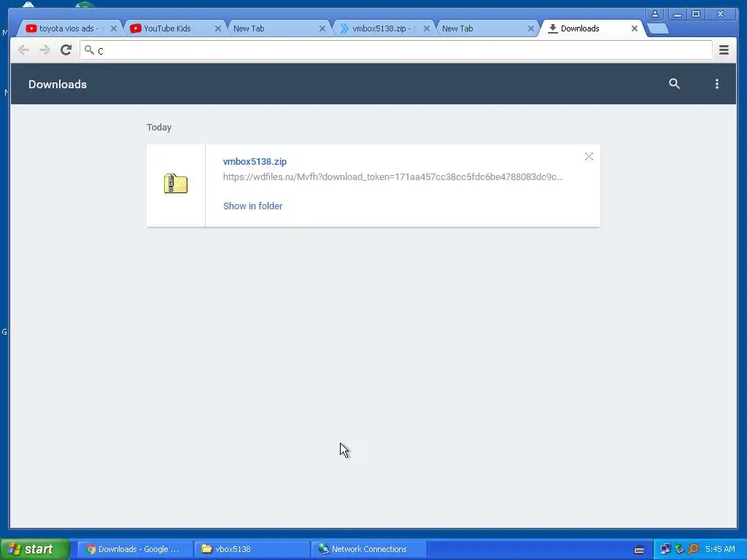This screenshot has height=560, width=747.
Task: Reload the current page
Action: pos(66,50)
